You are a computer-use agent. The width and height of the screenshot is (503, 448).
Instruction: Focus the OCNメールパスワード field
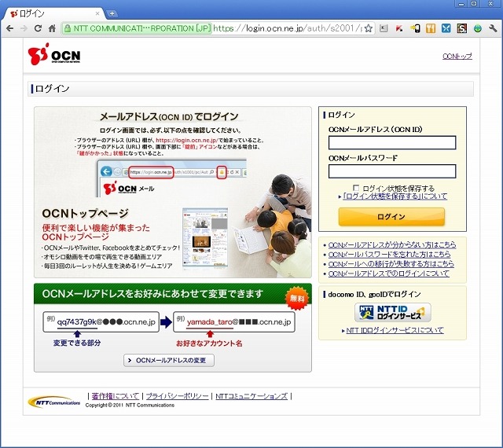pyautogui.click(x=392, y=171)
